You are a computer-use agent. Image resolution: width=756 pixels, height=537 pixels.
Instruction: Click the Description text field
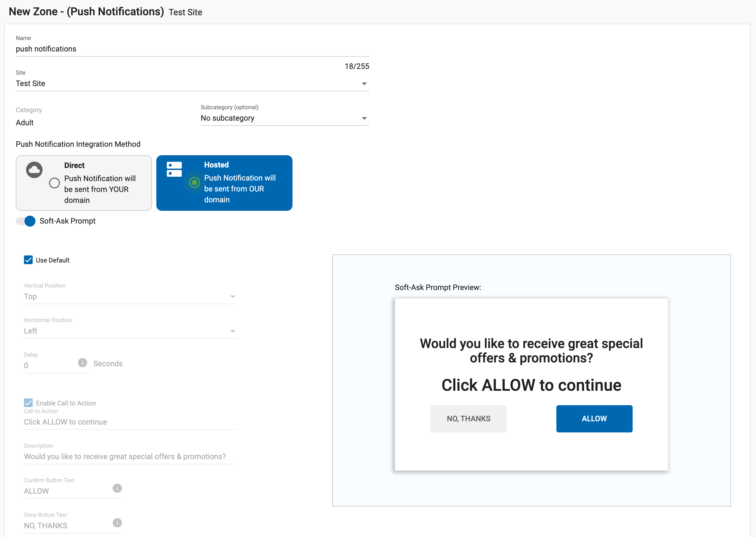coord(130,457)
